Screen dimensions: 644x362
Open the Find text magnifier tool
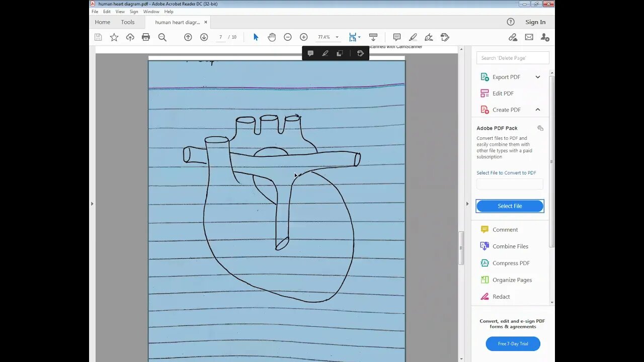pyautogui.click(x=162, y=37)
